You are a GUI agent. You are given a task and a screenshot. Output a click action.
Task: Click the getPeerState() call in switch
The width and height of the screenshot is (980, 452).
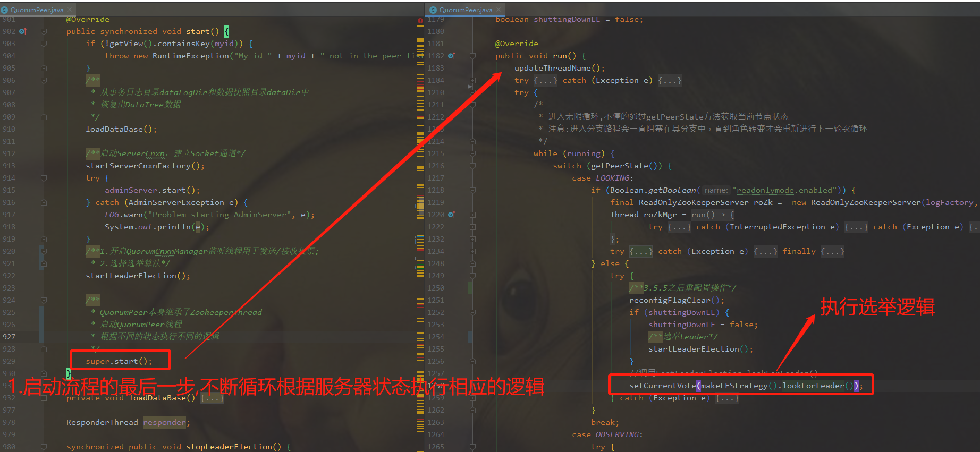point(624,166)
